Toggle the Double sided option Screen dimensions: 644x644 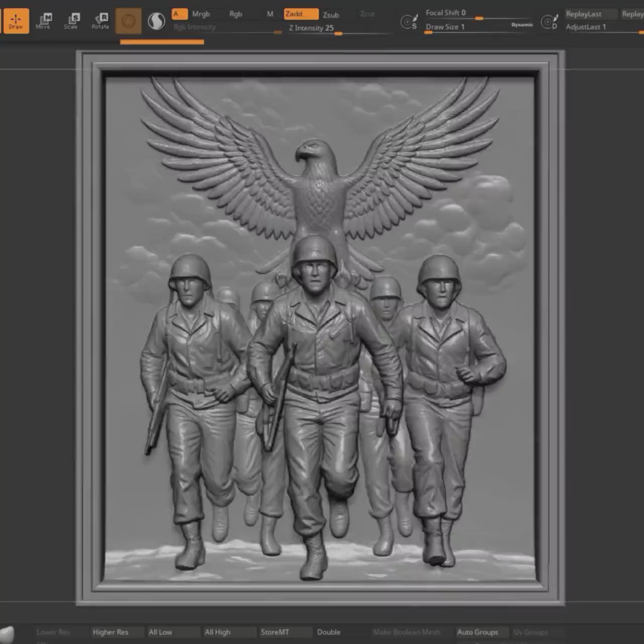329,632
